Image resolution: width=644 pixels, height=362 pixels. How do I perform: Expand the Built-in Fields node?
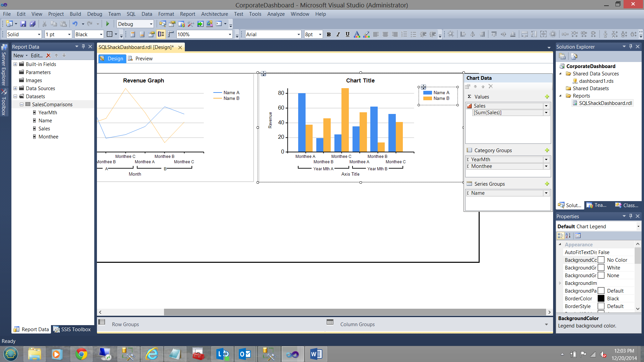15,64
